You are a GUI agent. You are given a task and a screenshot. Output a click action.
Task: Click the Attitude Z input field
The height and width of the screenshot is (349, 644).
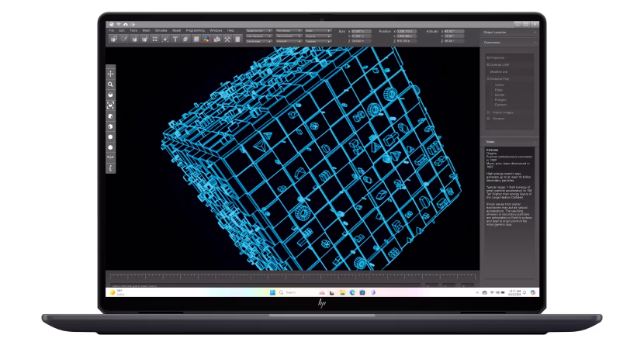pyautogui.click(x=454, y=41)
